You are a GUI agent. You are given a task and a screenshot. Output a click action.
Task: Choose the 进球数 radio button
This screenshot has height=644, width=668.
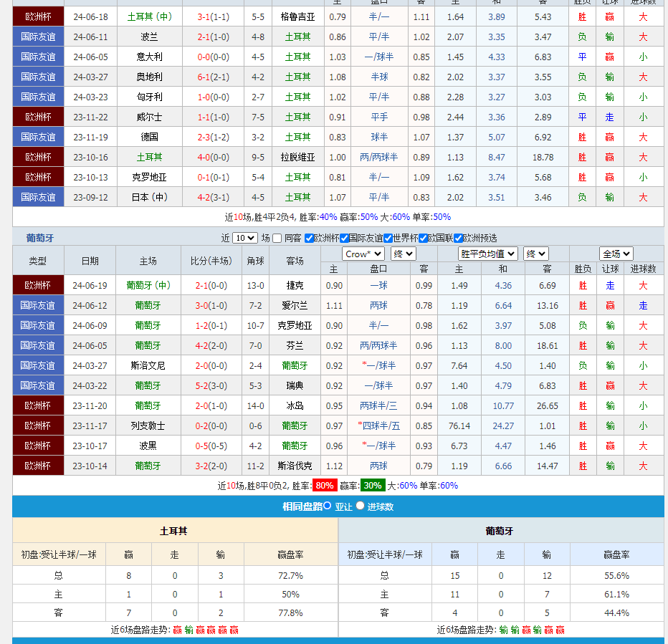point(361,506)
